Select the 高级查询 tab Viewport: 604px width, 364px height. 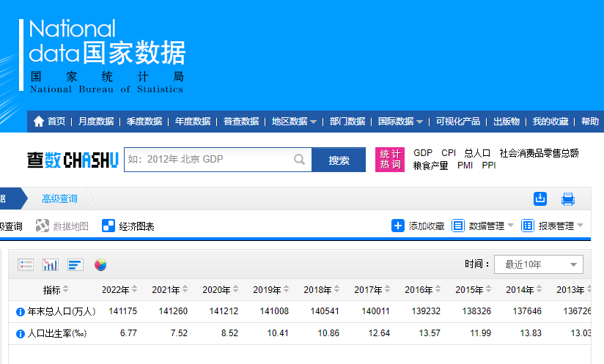coord(59,198)
